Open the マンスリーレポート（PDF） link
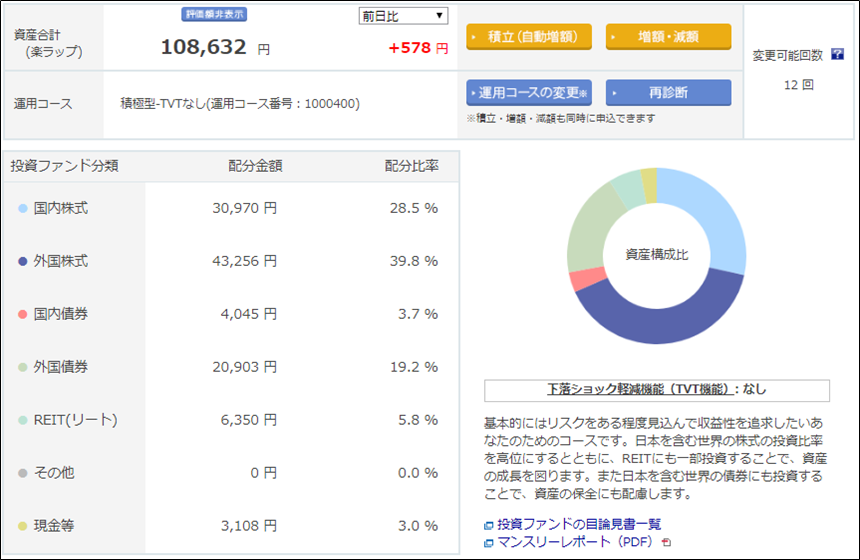Viewport: 860px width, 560px height. (575, 542)
